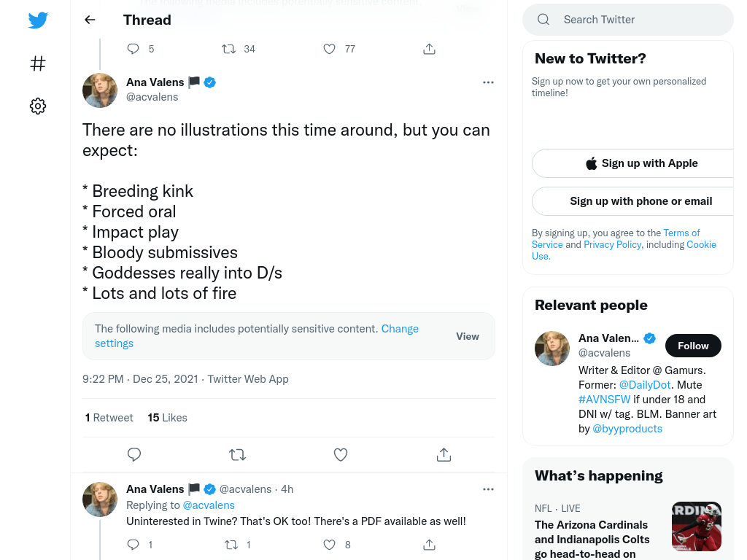The image size is (747, 560).
Task: Click Sign up with phone or email
Action: pos(640,201)
